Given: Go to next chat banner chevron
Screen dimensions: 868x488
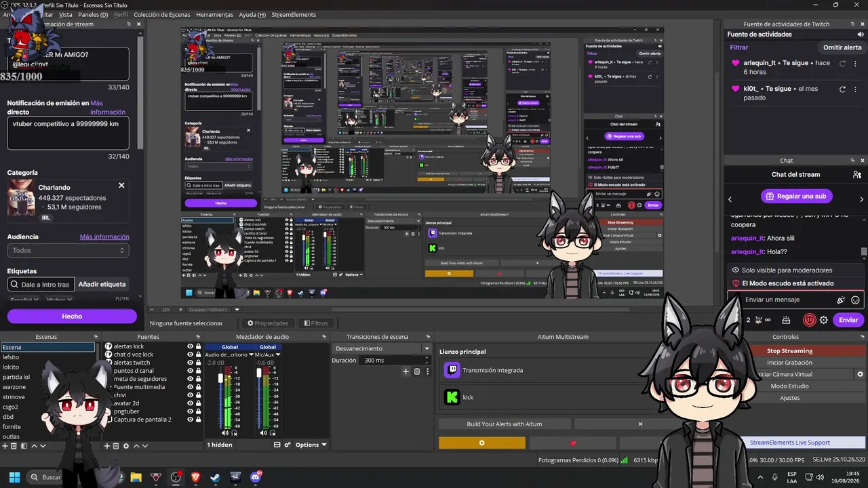Looking at the screenshot, I should click(861, 199).
